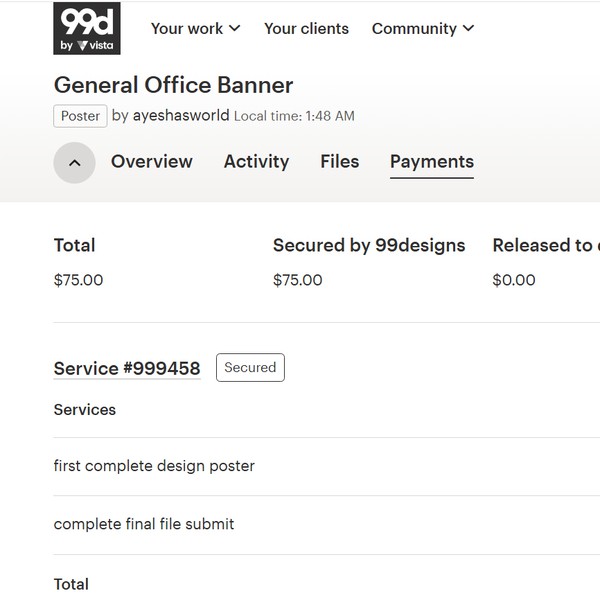Open the Your work dropdown menu
The image size is (600, 600).
[195, 28]
